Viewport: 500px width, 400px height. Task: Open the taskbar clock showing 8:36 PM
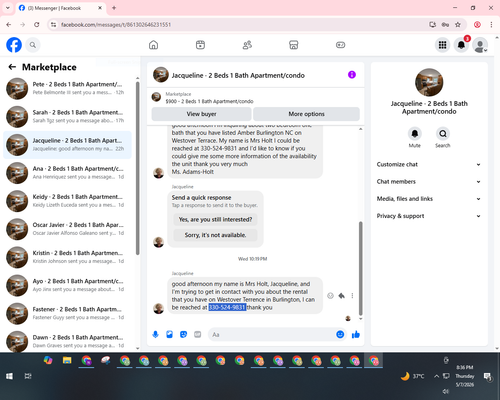point(465,376)
